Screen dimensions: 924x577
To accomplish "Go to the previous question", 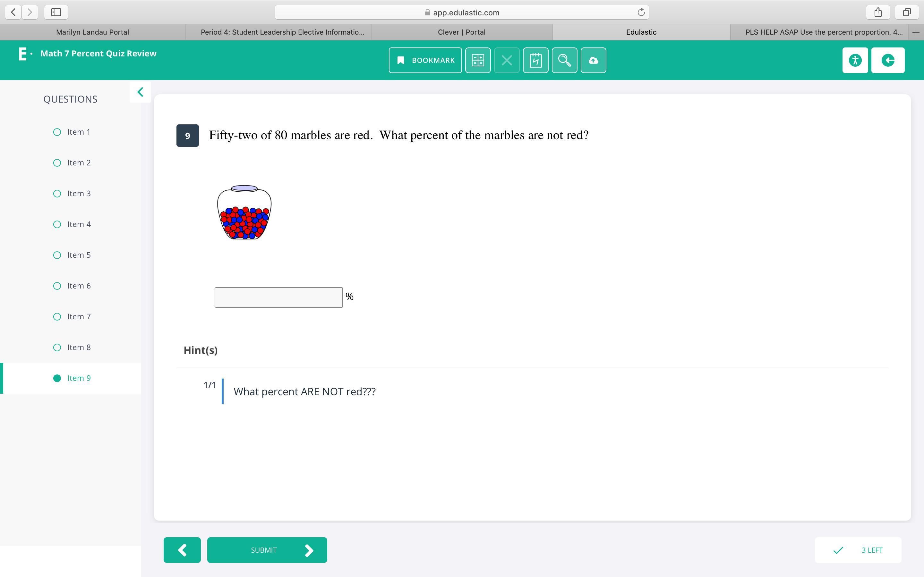I will 182,550.
